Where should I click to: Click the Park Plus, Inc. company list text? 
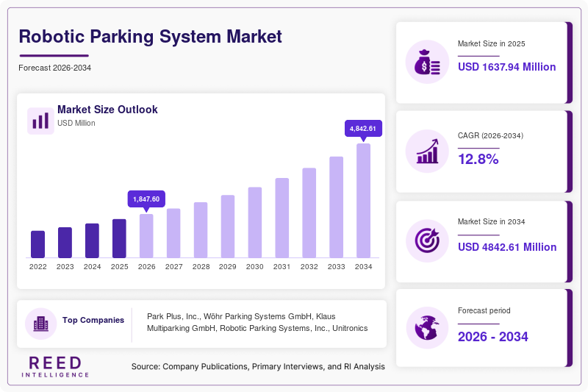point(257,322)
